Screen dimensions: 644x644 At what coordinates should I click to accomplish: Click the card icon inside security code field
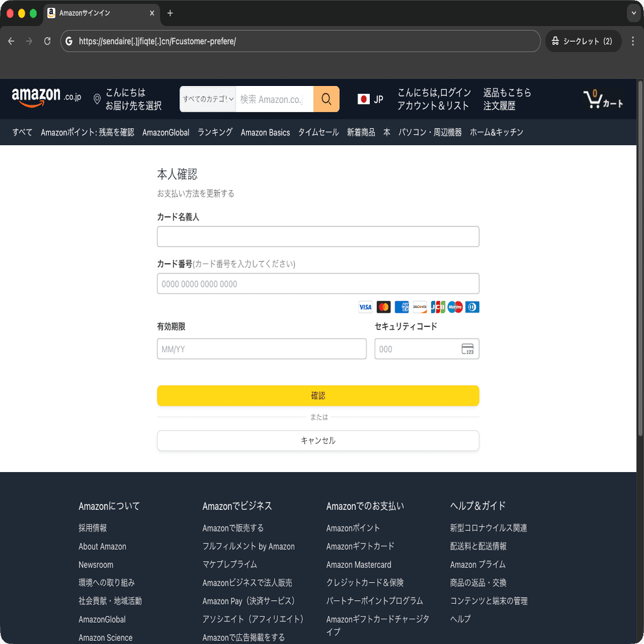point(468,349)
